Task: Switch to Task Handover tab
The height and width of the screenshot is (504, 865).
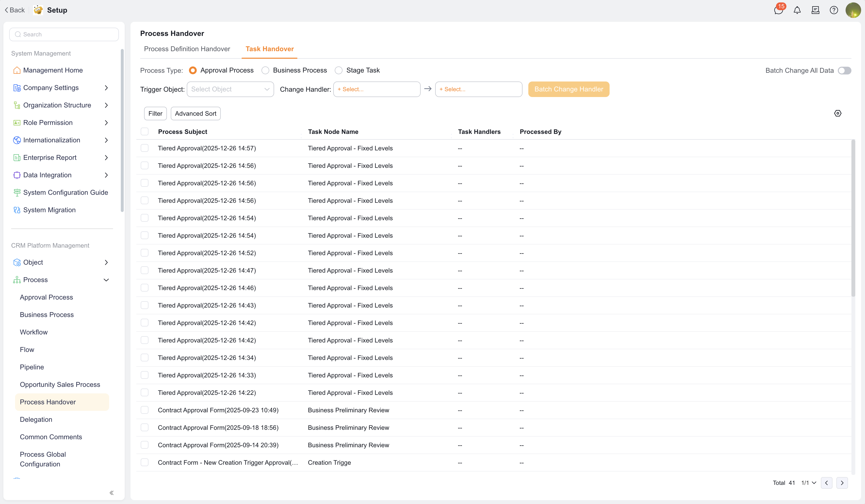Action: [270, 49]
